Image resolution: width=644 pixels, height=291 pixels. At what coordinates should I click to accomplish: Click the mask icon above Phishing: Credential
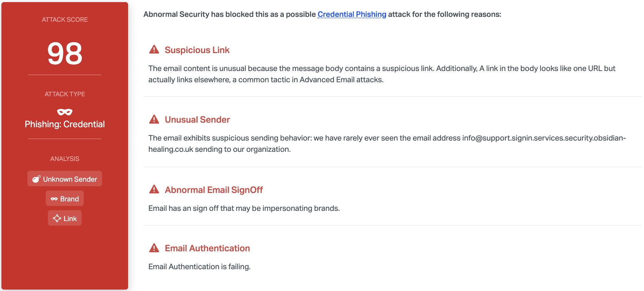tap(65, 112)
